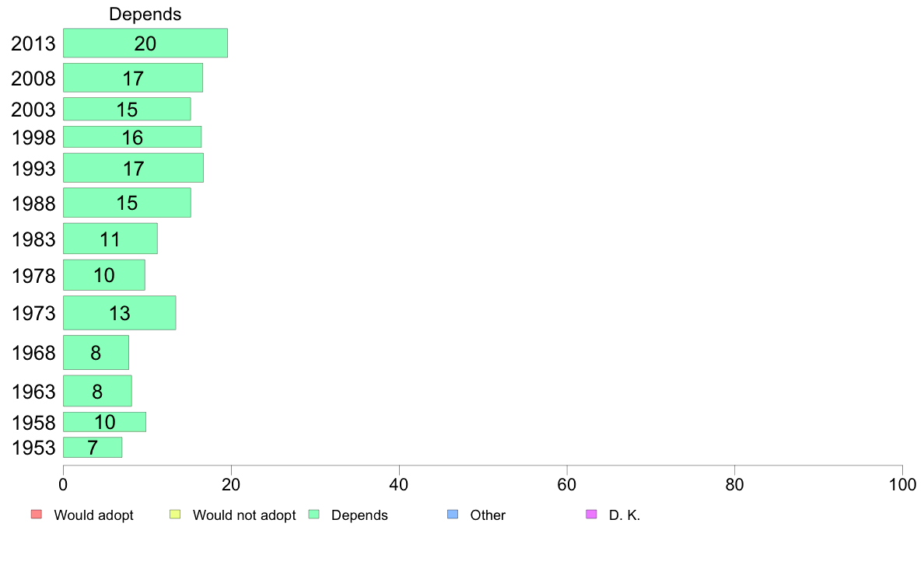Click the magenta D. K. legend swatch
Screen dimensions: 924x572
tap(592, 514)
